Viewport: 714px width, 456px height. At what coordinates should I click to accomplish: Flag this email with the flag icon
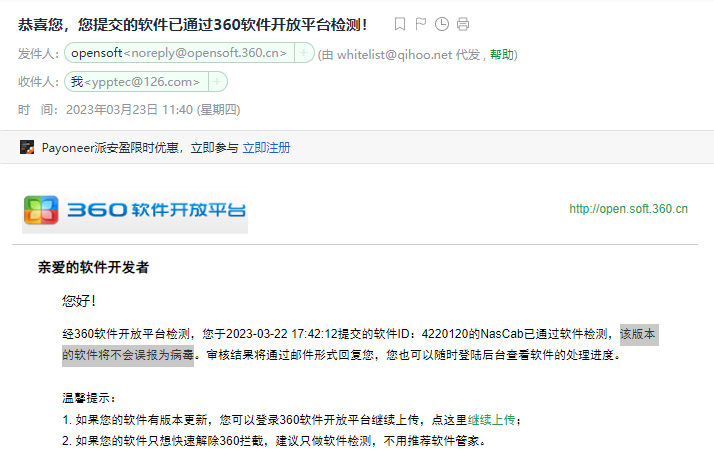coord(421,23)
